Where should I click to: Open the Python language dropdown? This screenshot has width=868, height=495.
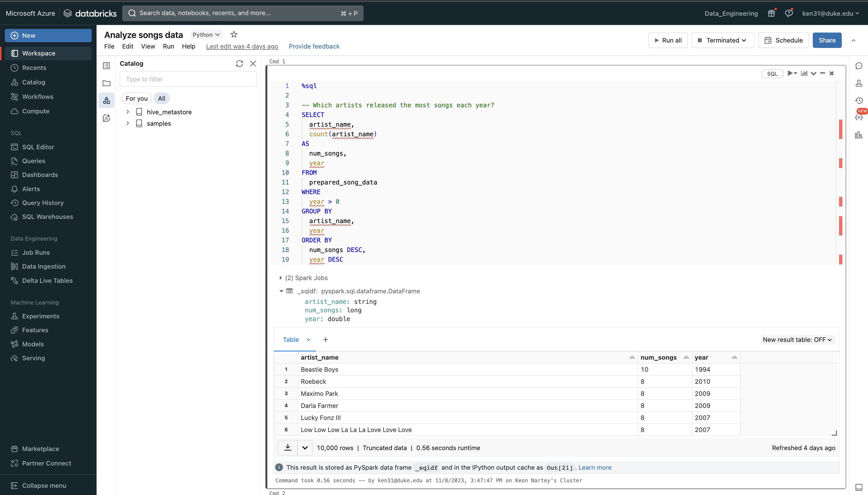click(x=205, y=34)
